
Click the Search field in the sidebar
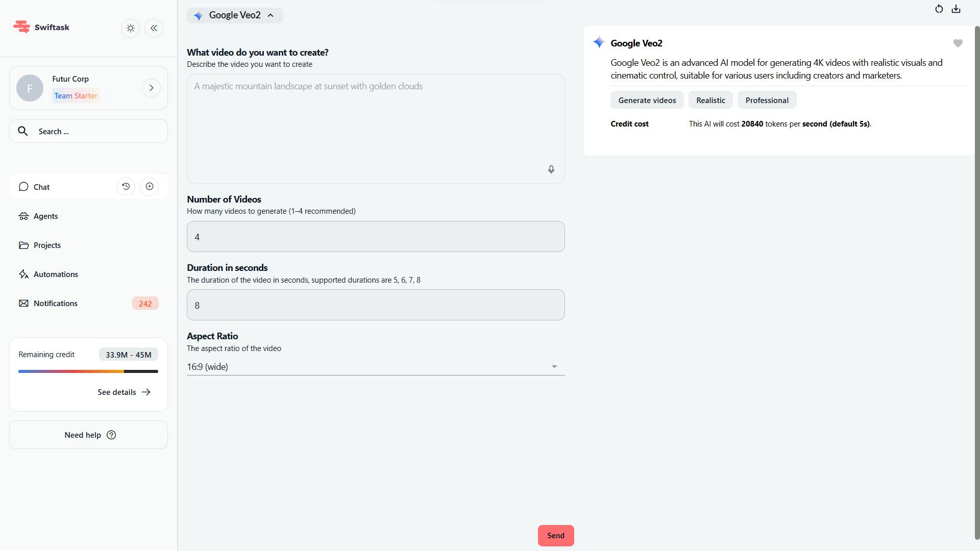click(88, 131)
